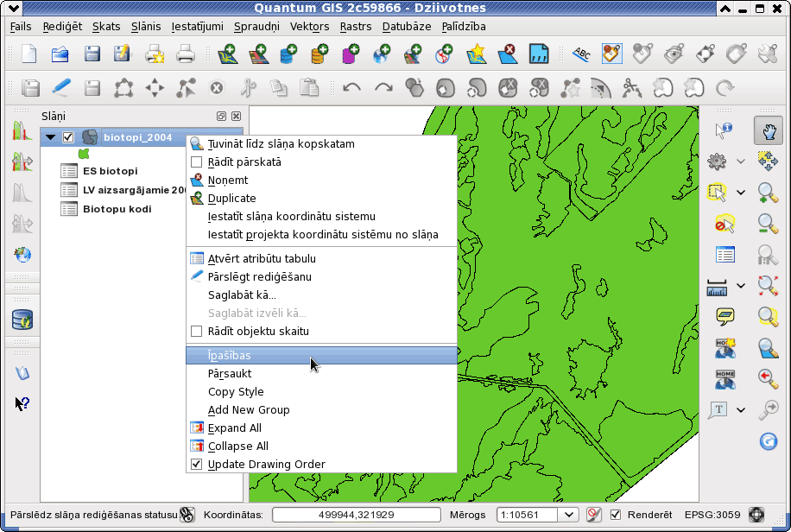This screenshot has width=791, height=532.
Task: Collapse the biotopi_2004 layer tree arrow
Action: click(x=50, y=137)
